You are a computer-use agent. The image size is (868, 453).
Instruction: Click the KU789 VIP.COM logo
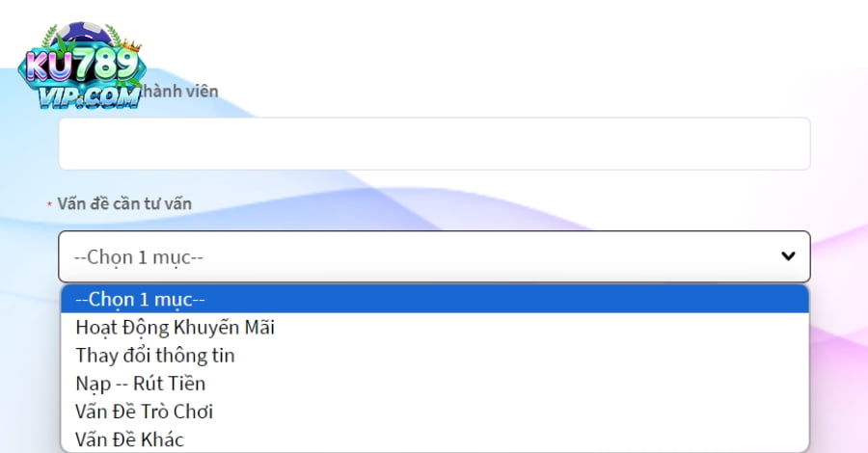82,66
